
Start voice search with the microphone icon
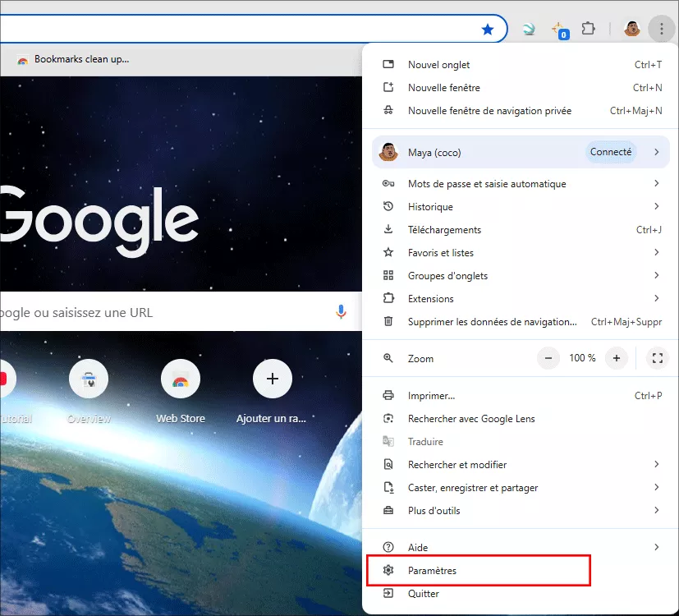coord(341,312)
